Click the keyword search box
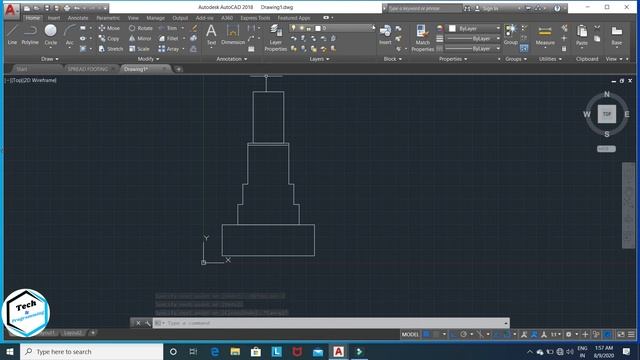 tap(424, 8)
